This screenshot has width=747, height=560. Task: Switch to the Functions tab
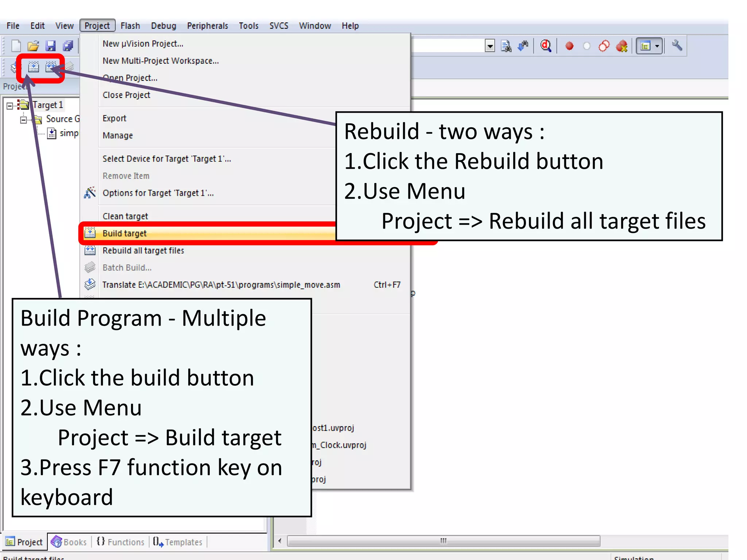click(121, 542)
